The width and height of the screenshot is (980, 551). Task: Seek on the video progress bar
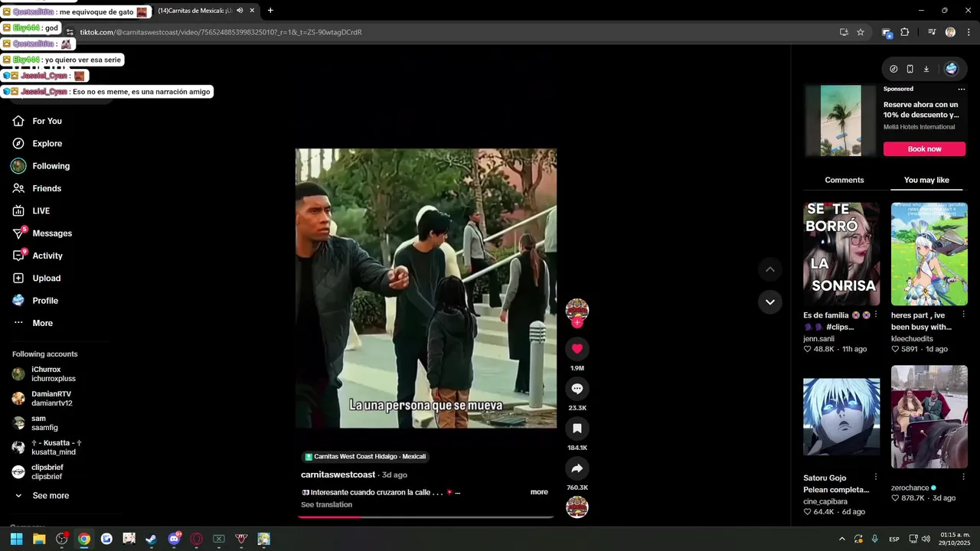(x=426, y=517)
